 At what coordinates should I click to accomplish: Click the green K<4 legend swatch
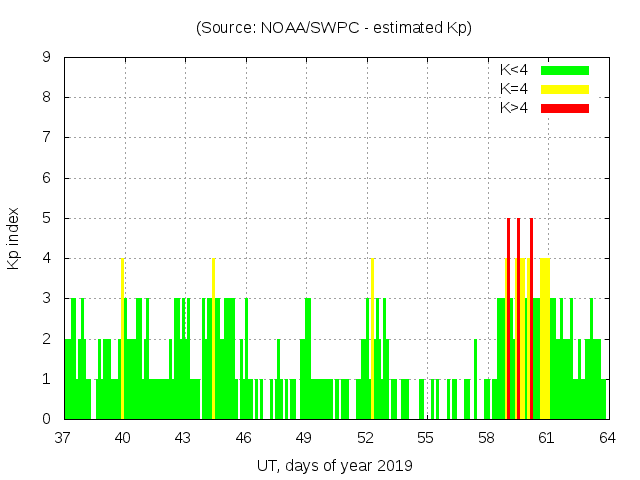pos(565,70)
